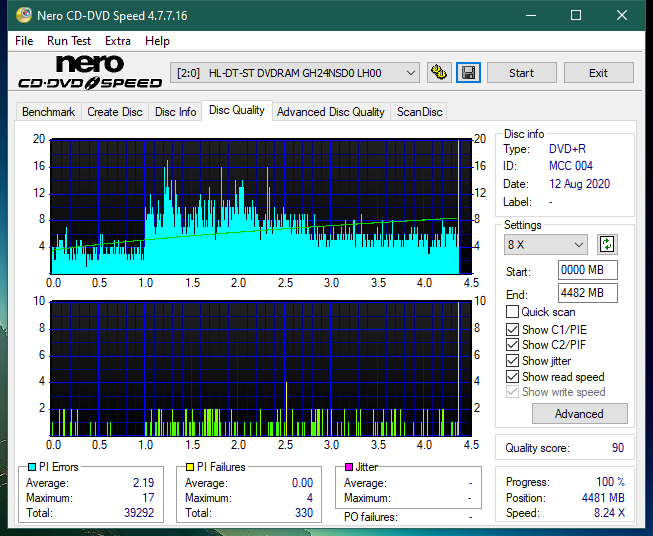
Task: Click the disc ID MCC 004 text
Action: [571, 166]
